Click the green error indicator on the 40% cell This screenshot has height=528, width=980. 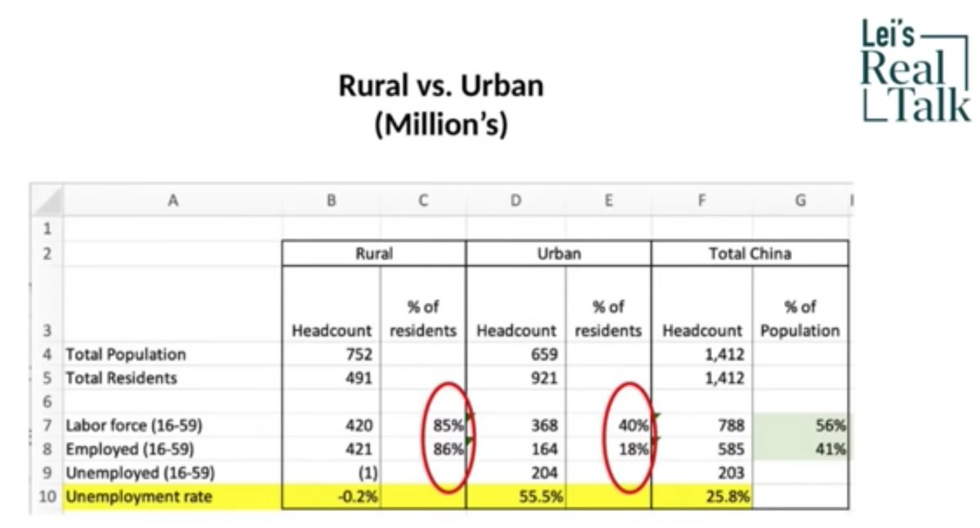tap(656, 417)
